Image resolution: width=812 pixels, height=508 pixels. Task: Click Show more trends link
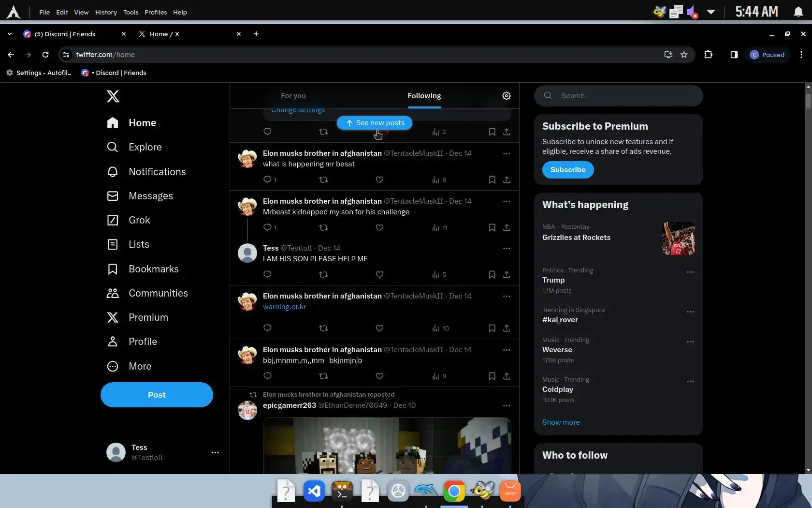pos(561,422)
